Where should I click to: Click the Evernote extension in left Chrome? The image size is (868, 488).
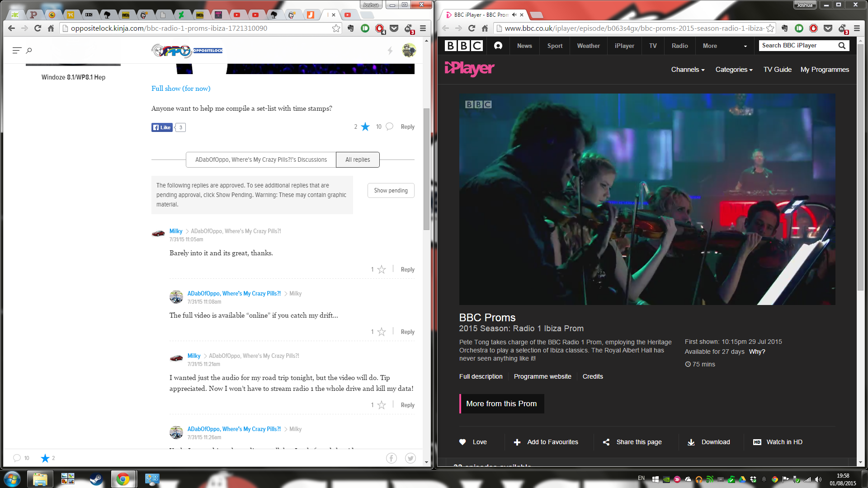[x=350, y=28]
